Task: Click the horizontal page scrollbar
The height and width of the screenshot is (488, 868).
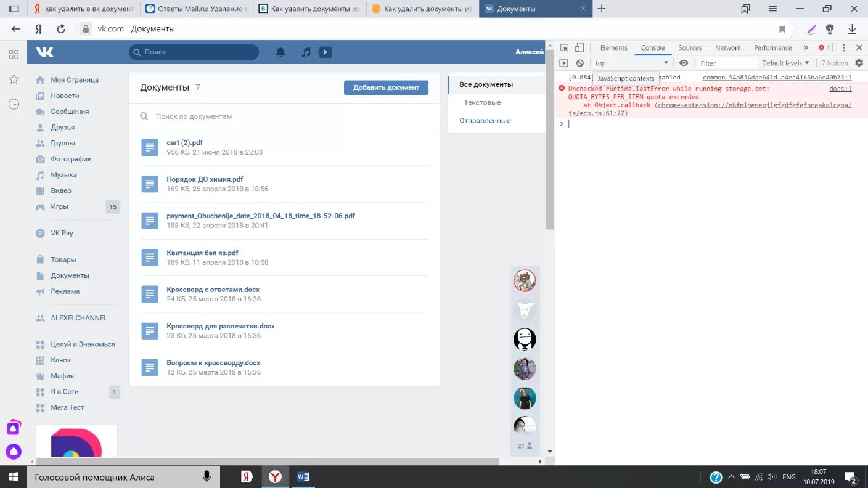Action: pos(267,461)
